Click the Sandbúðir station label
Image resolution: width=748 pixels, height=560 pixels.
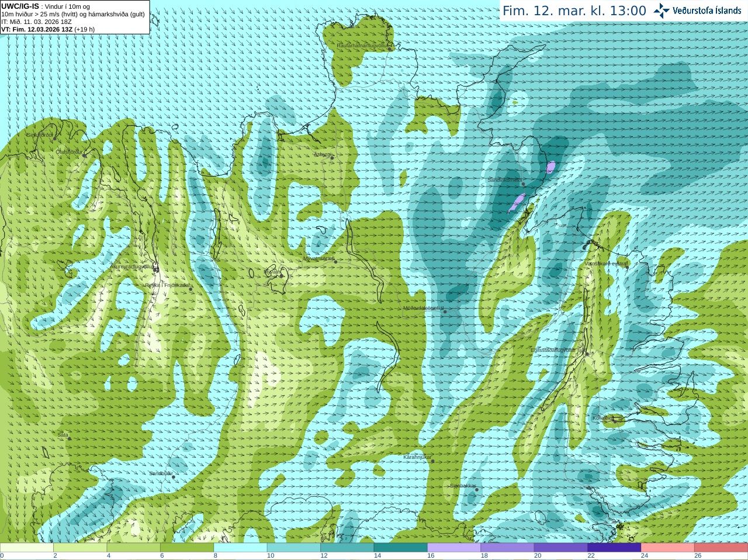161,473
